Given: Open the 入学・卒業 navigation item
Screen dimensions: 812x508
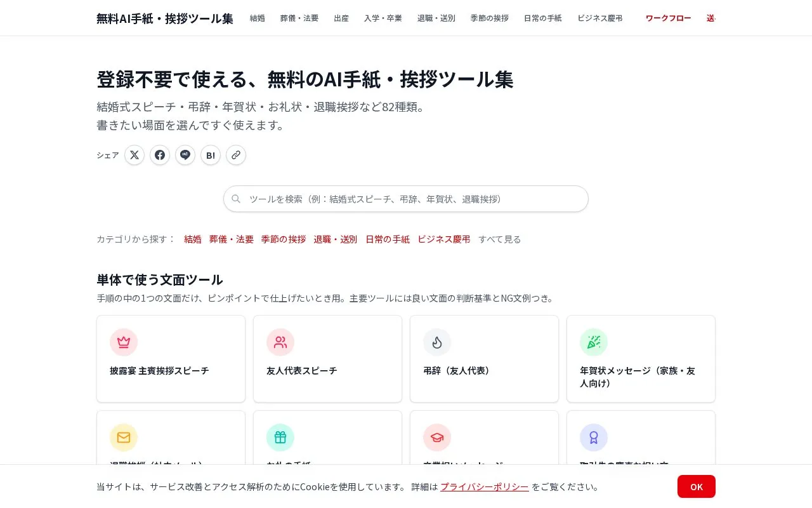Looking at the screenshot, I should coord(383,18).
